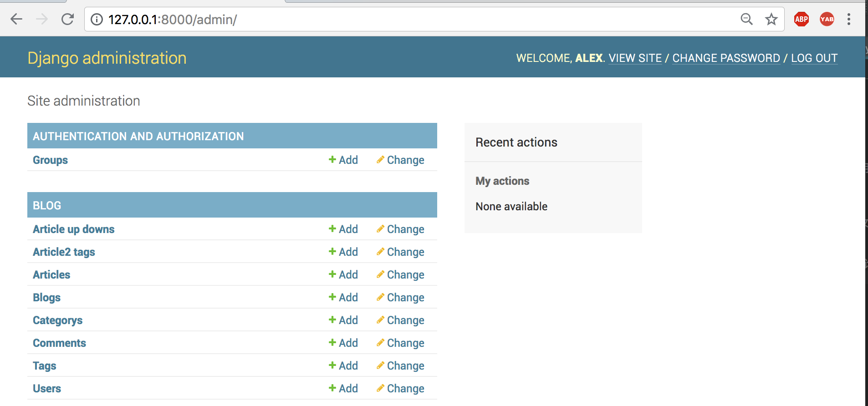The image size is (868, 406).
Task: Open the Comments model list
Action: point(59,343)
